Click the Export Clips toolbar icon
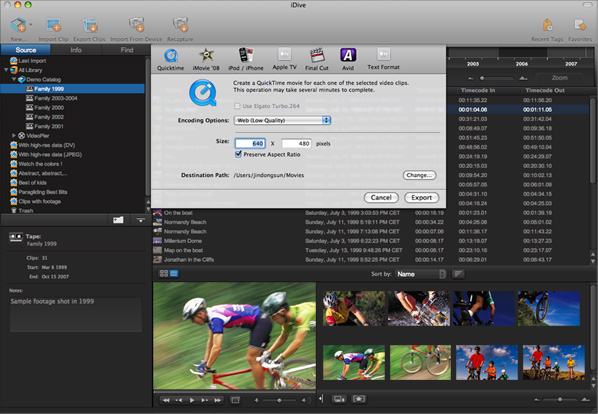598x414 pixels. click(x=90, y=25)
